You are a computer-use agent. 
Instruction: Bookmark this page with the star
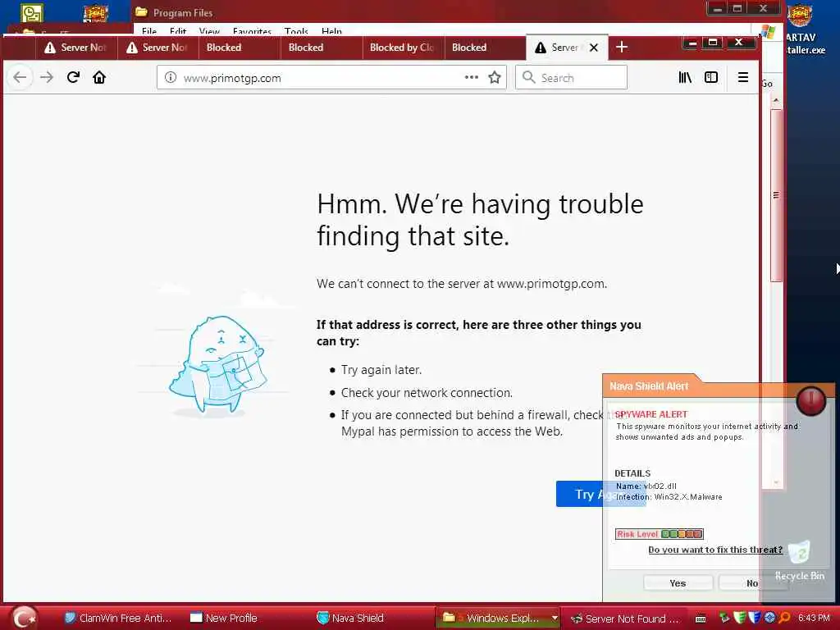(x=495, y=77)
